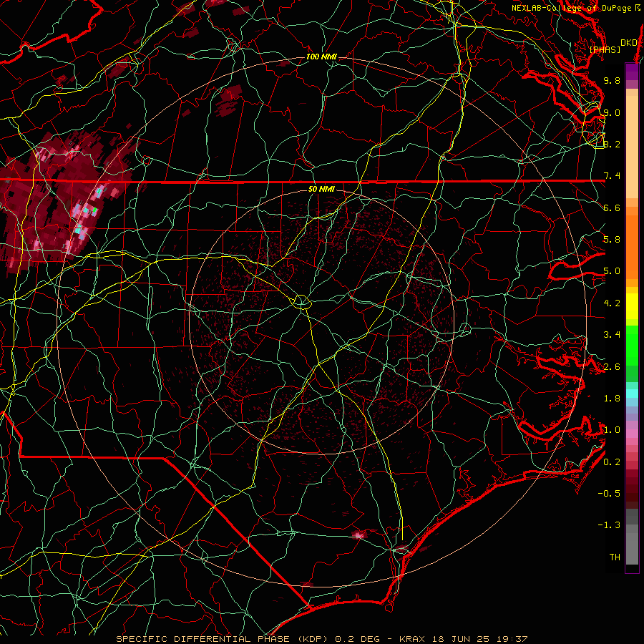Image resolution: width=644 pixels, height=644 pixels.
Task: Select the purple top color bar segment
Action: coord(632,72)
